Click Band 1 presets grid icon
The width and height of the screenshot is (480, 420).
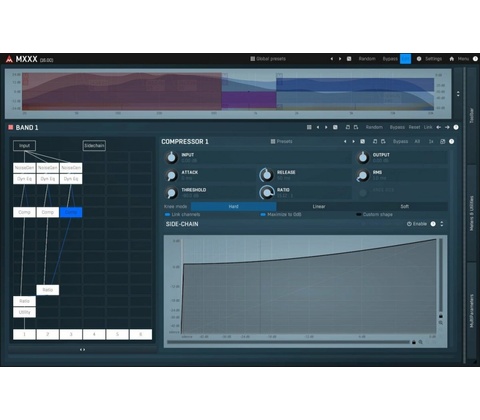click(309, 127)
